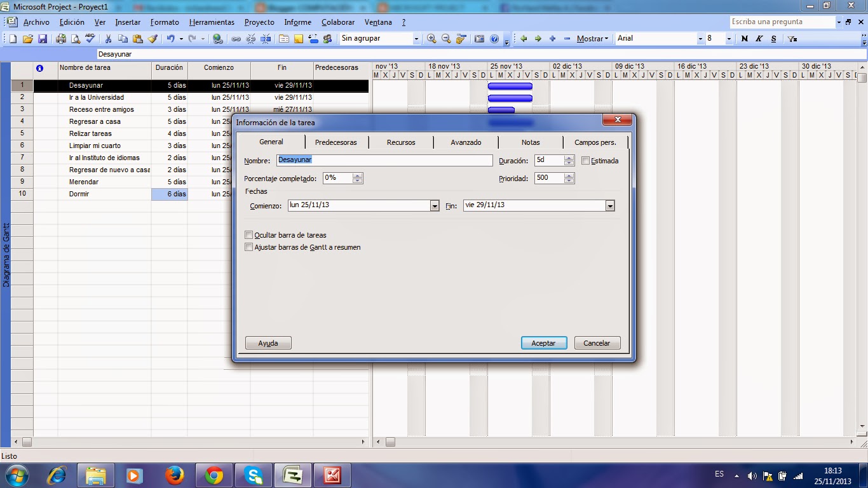
Task: Click the Ayuda button in the dialog
Action: tap(268, 342)
